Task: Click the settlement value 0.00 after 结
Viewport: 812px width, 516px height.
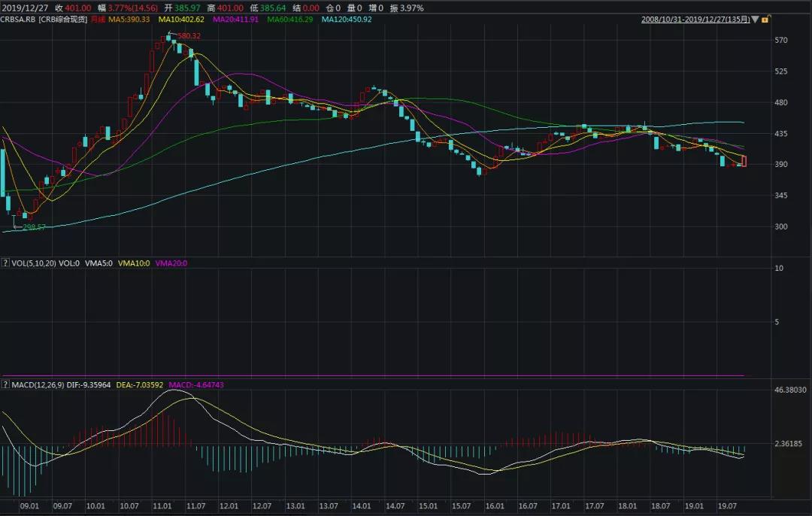Action: coord(311,8)
